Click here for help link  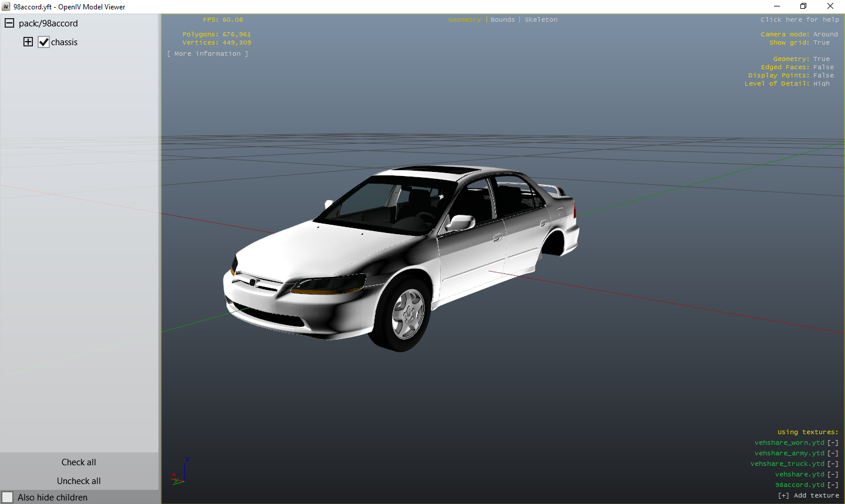coord(800,19)
